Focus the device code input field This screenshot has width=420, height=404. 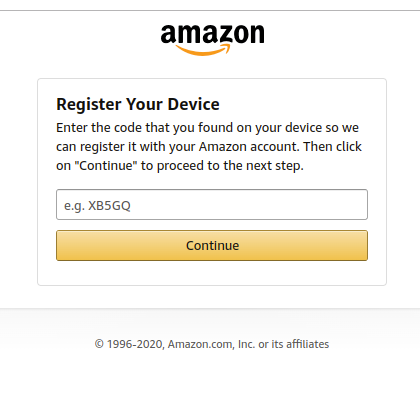(212, 205)
